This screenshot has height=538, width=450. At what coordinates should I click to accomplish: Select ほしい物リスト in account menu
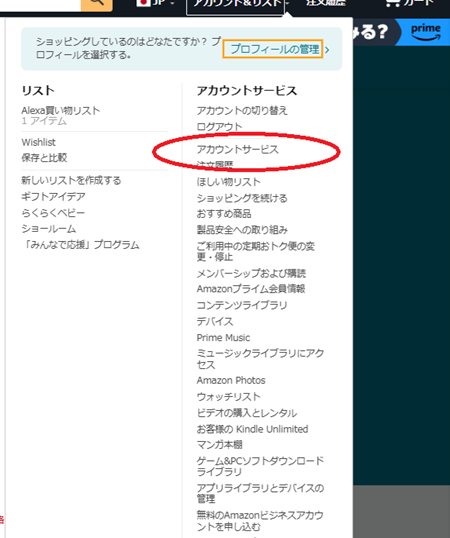pyautogui.click(x=228, y=182)
